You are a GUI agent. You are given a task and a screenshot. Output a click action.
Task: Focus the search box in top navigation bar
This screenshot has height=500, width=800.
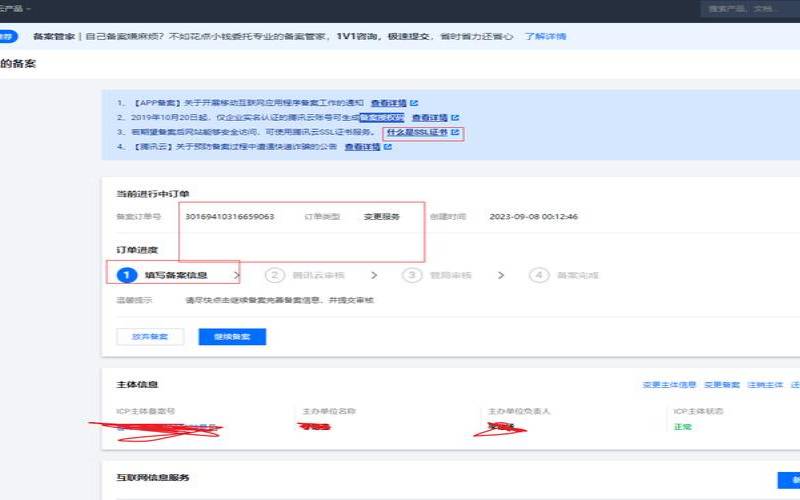coord(750,9)
